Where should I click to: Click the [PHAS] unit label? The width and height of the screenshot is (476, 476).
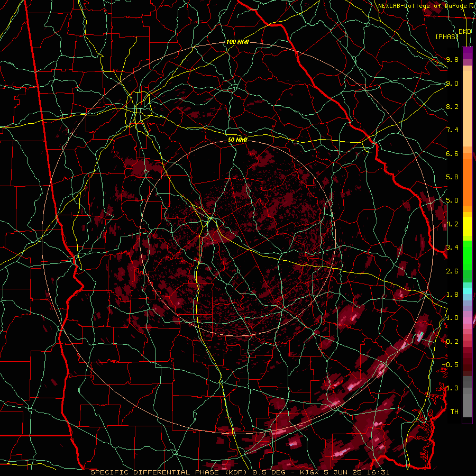click(447, 36)
